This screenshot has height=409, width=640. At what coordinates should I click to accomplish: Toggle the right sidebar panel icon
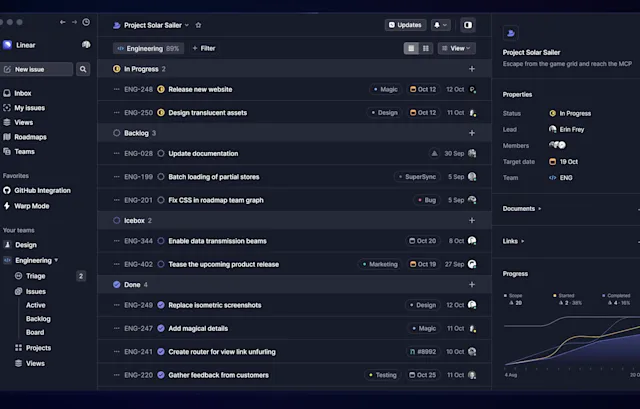[x=468, y=25]
